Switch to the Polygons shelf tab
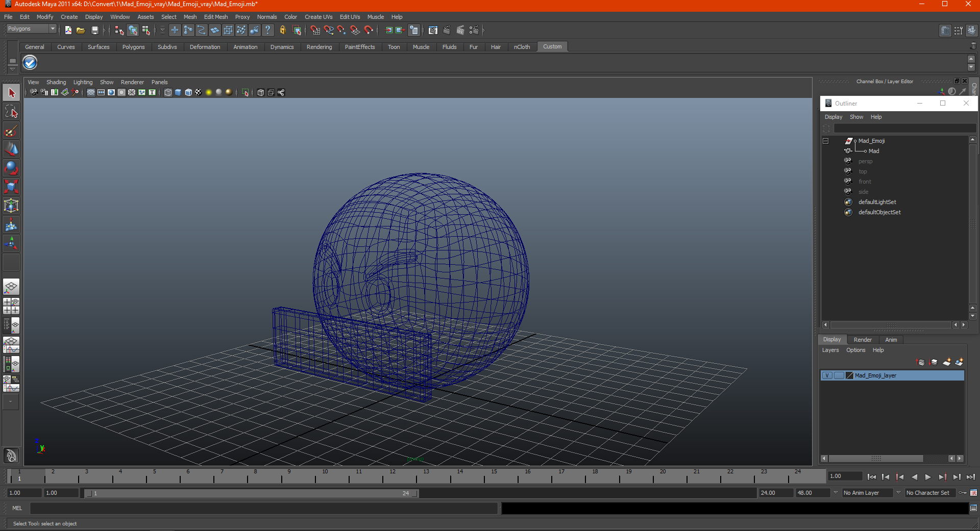980x531 pixels. [133, 47]
